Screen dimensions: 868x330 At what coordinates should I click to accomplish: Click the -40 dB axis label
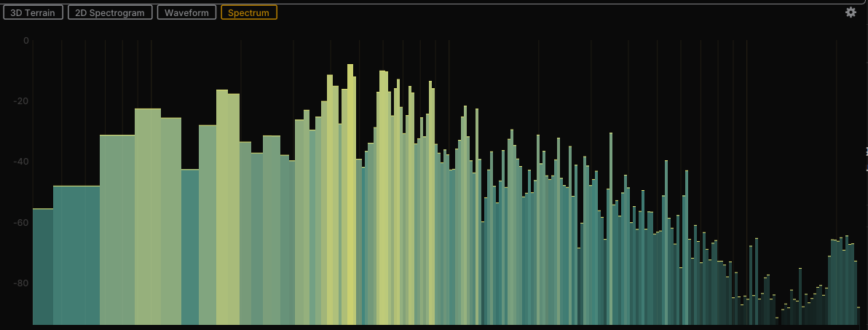pos(21,162)
